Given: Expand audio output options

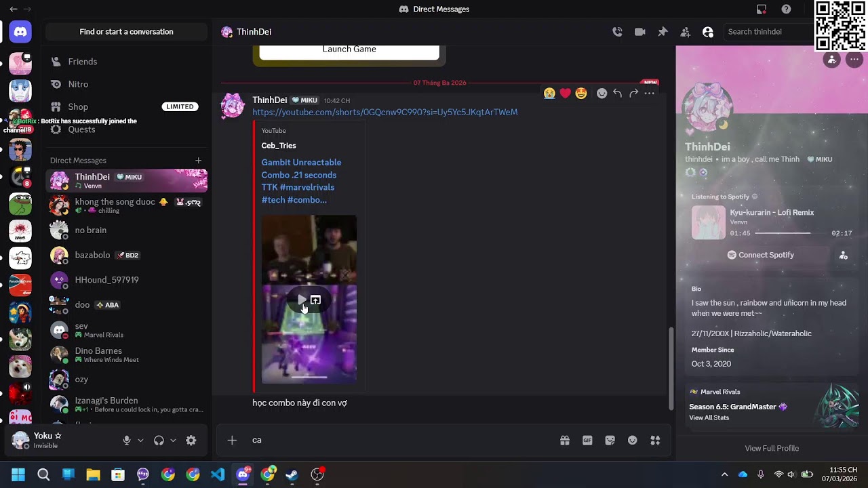Looking at the screenshot, I should tap(173, 441).
